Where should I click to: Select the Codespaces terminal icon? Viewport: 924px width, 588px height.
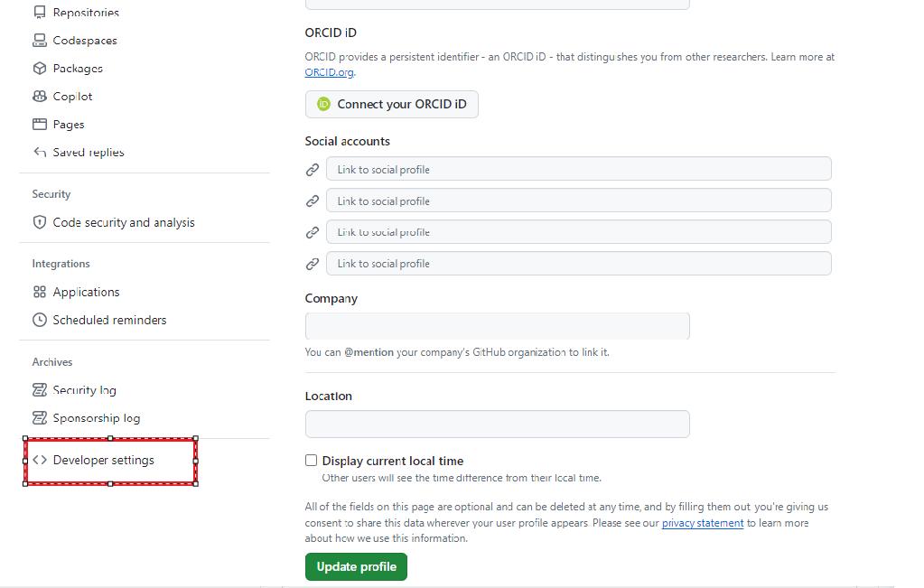click(38, 40)
